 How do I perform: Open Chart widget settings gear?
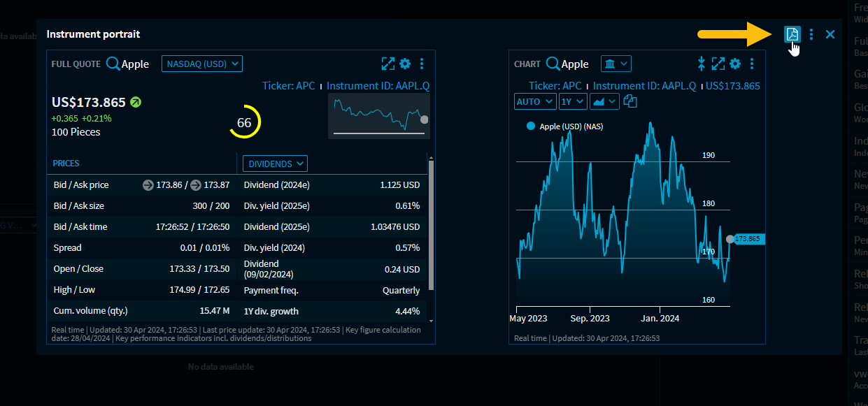click(735, 64)
